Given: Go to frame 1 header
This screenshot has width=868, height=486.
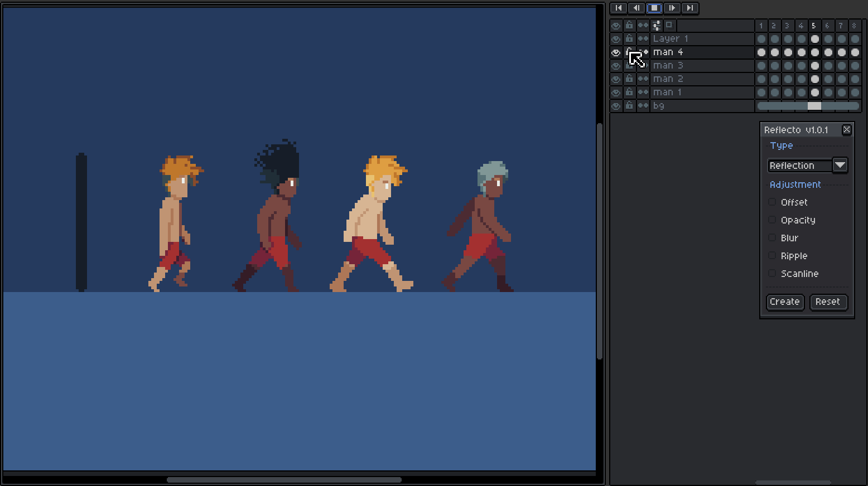Looking at the screenshot, I should (x=761, y=26).
